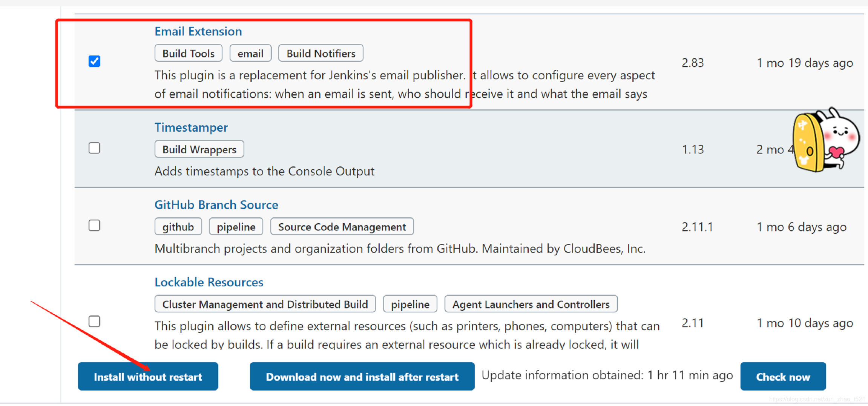Filter by Lockable Resources' pipeline tag
The width and height of the screenshot is (868, 406).
click(x=410, y=304)
